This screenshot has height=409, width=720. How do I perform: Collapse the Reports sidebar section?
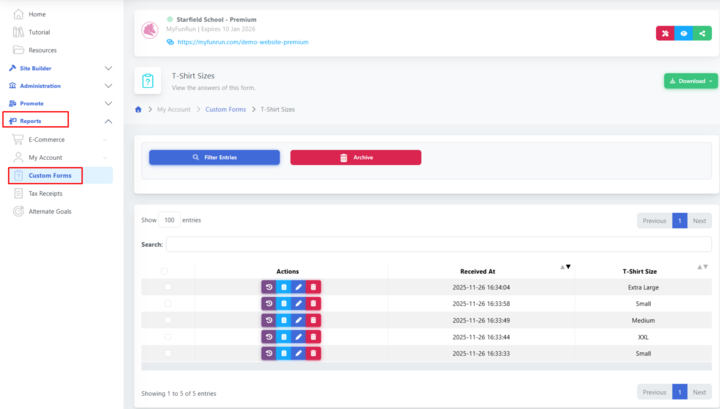tap(108, 121)
